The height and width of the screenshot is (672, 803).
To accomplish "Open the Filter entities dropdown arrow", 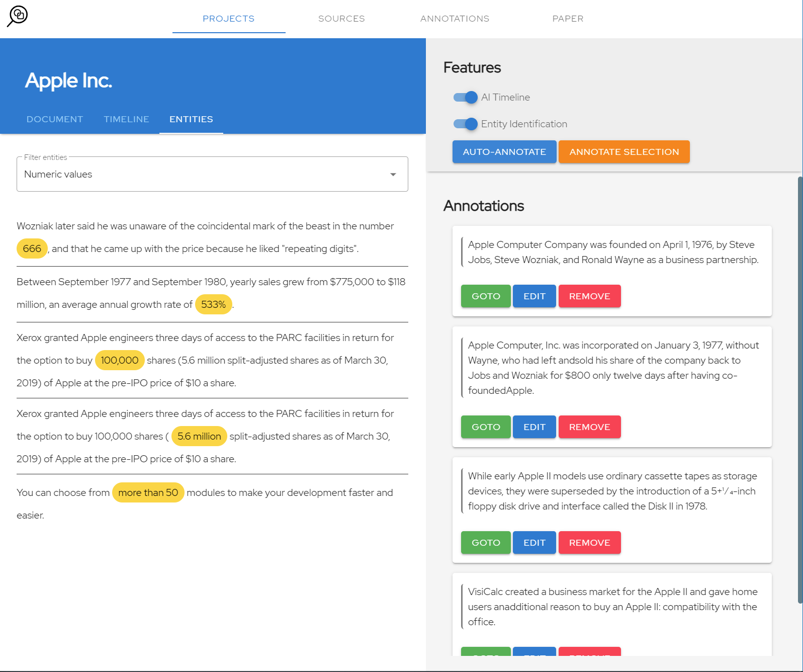I will (x=393, y=175).
